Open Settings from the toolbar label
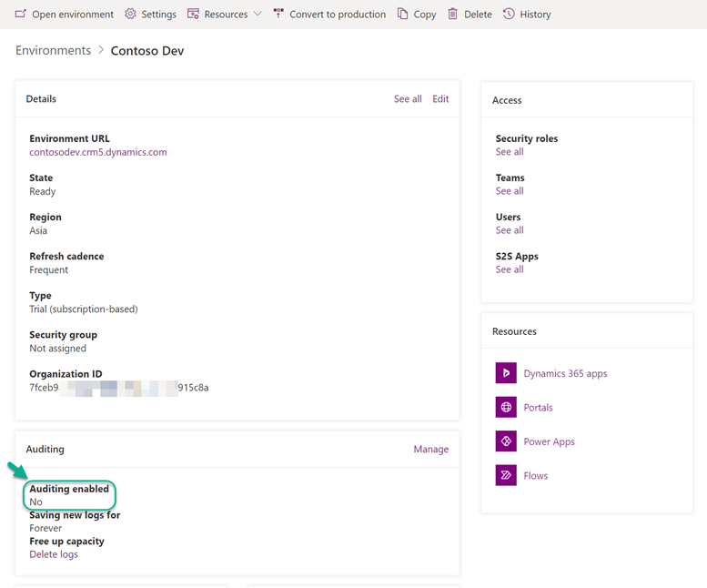This screenshot has height=588, width=707. coord(158,15)
